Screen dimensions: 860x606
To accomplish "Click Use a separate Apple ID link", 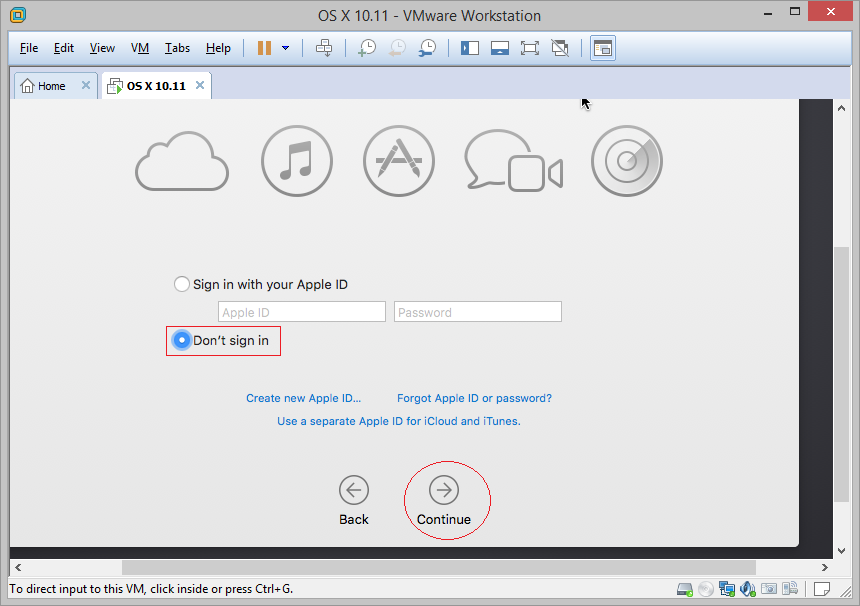I will click(399, 421).
